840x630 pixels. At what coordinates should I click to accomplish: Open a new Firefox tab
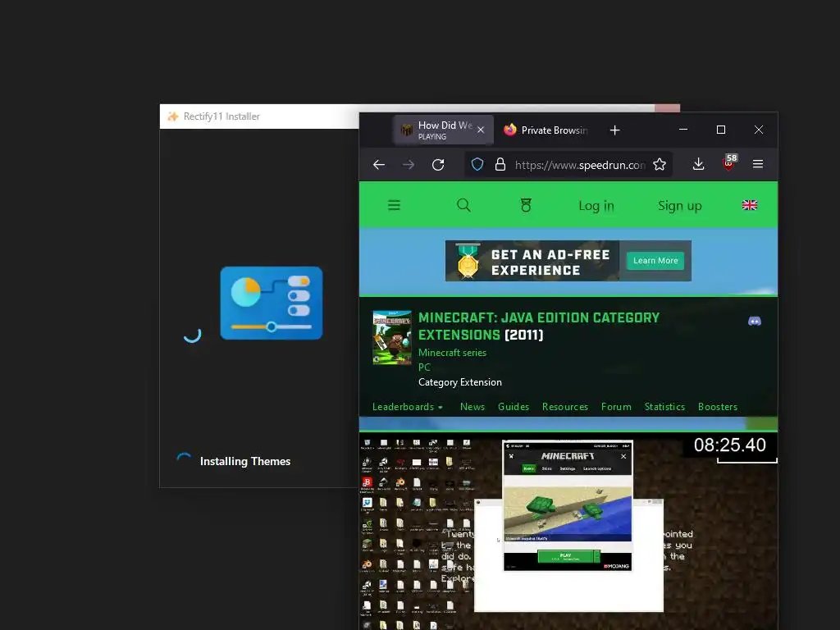615,130
